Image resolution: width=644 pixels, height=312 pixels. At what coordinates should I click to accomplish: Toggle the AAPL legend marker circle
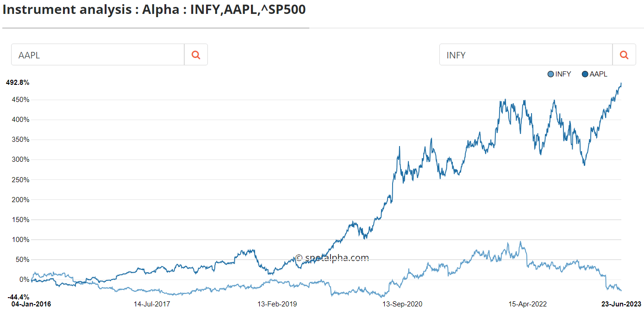click(585, 74)
